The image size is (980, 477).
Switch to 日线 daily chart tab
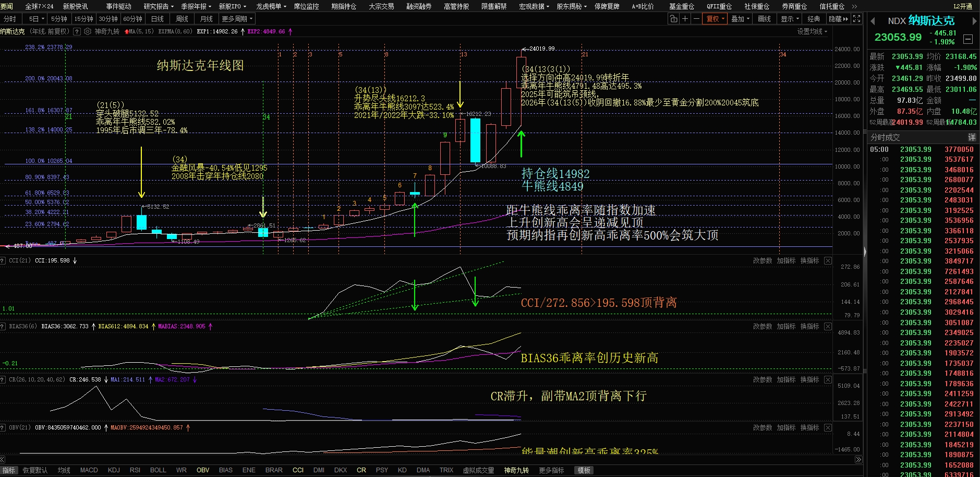click(158, 19)
